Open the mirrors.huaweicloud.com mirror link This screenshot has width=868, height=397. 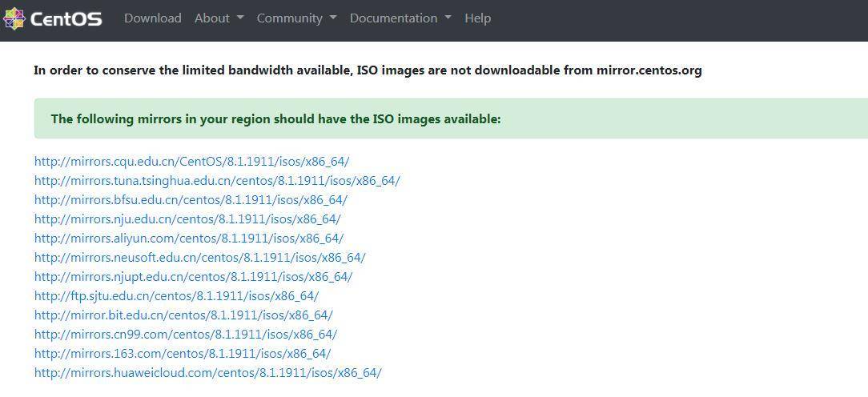coord(207,373)
